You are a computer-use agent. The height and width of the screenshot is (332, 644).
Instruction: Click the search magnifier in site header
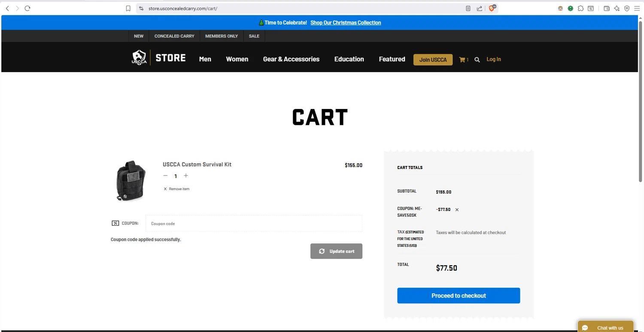(x=477, y=60)
